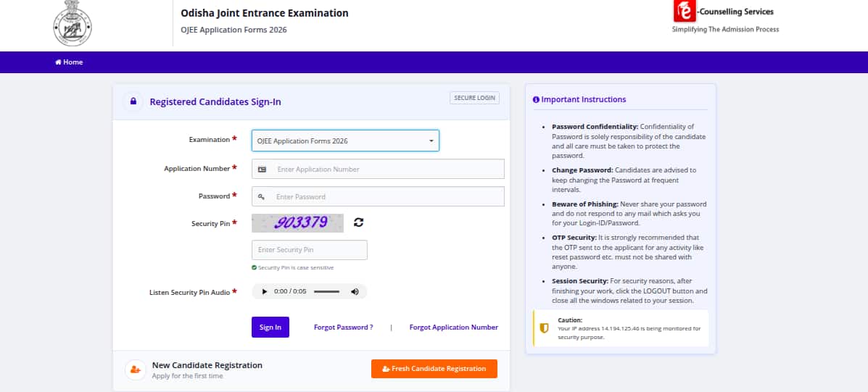
Task: Open Forgot Password link
Action: click(343, 328)
